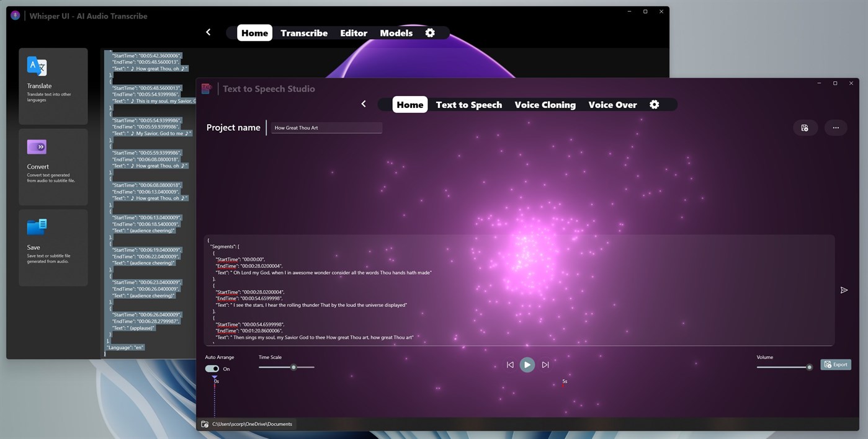
Task: Switch to the Voice Over tab
Action: point(612,104)
